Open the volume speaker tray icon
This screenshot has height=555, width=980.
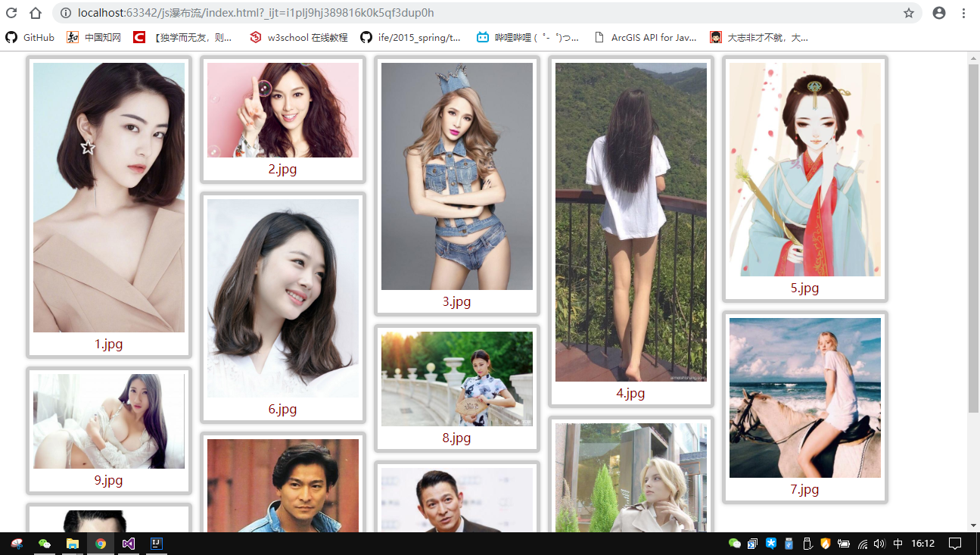(879, 544)
